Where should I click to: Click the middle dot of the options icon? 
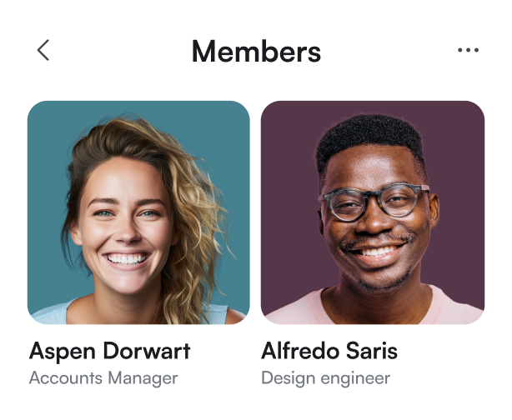point(469,50)
